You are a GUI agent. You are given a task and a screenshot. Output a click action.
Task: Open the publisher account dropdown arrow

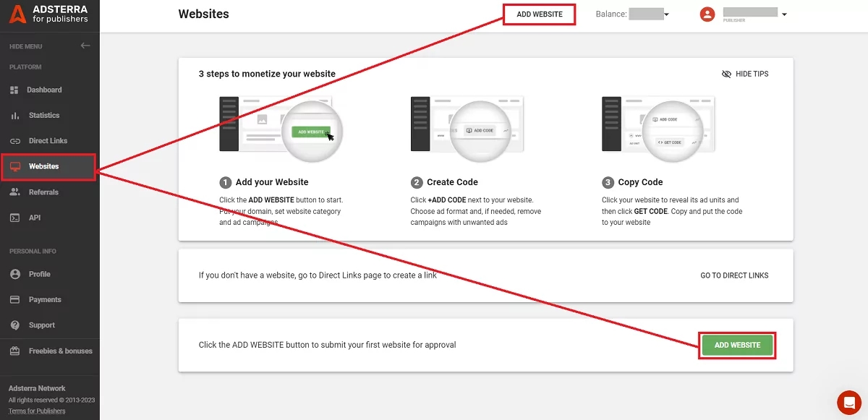(x=784, y=14)
